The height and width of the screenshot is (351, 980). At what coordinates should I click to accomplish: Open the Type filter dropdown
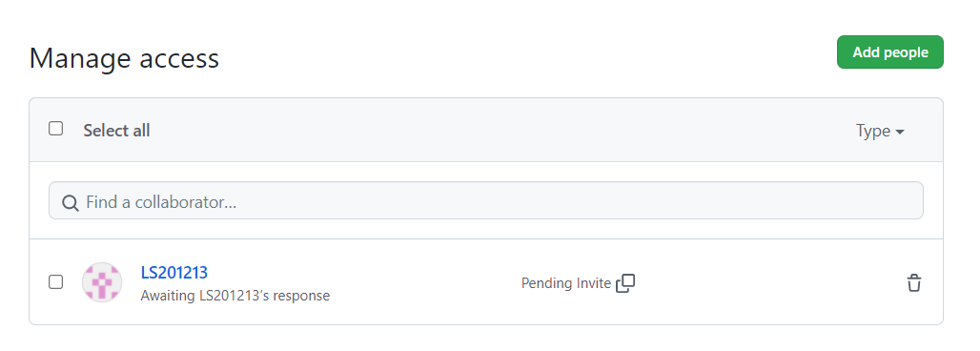tap(880, 131)
